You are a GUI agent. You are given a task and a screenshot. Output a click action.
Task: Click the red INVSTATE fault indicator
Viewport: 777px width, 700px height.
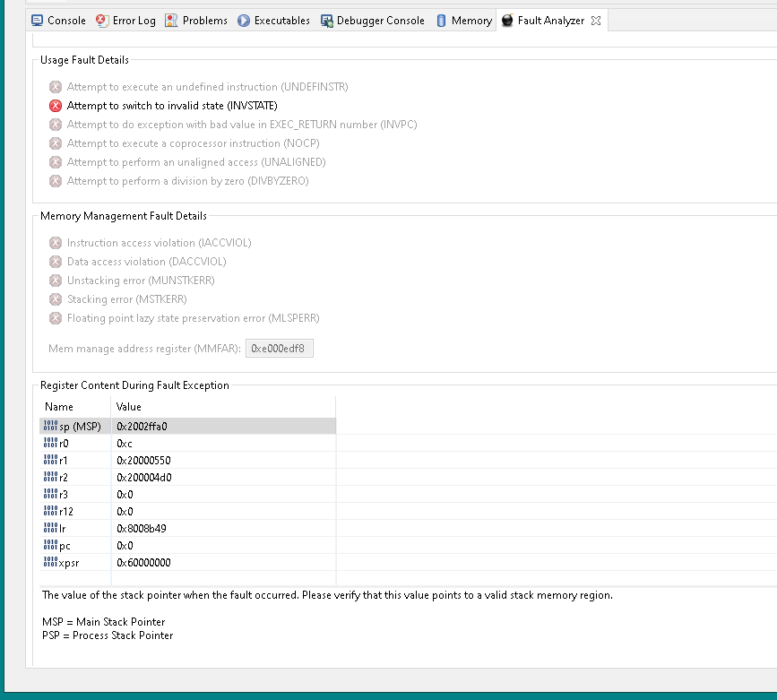click(56, 106)
